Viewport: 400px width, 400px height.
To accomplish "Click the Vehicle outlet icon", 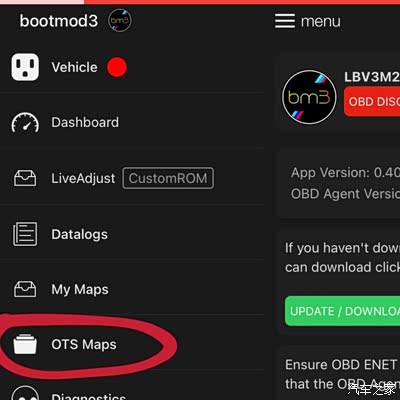I will [x=25, y=67].
